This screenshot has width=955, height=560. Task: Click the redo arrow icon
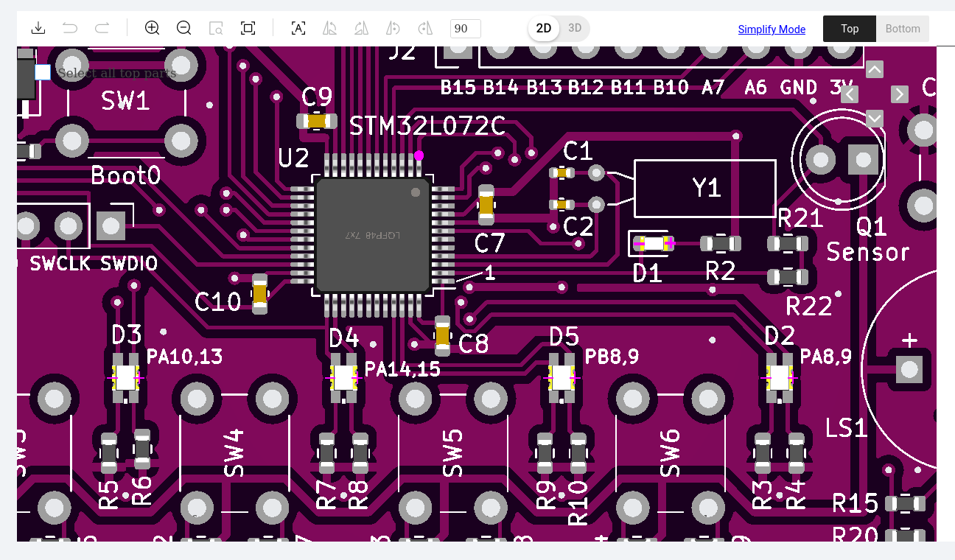point(102,29)
